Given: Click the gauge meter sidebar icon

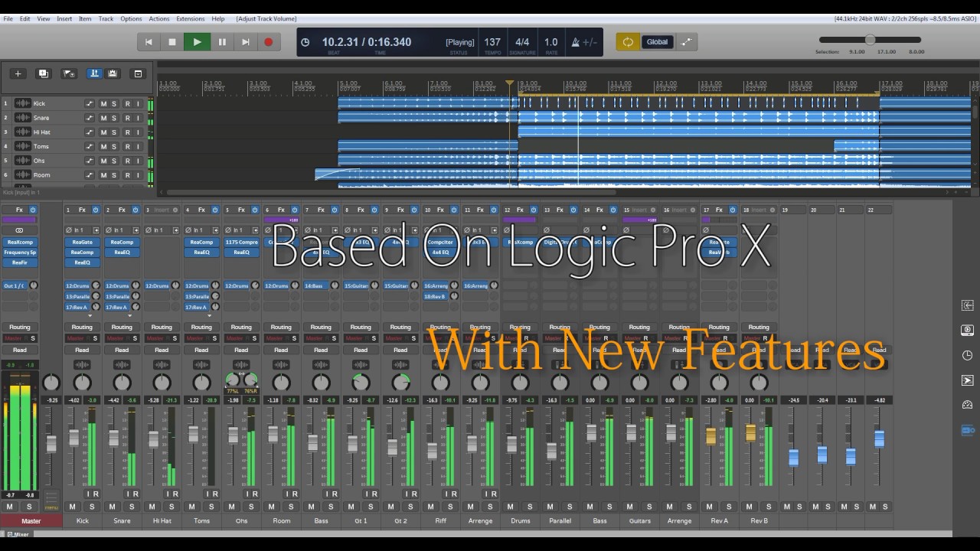Looking at the screenshot, I should pos(967,405).
